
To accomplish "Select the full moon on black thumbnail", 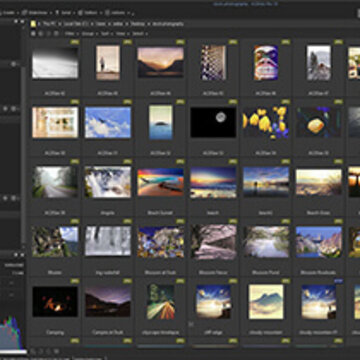I will point(213,122).
